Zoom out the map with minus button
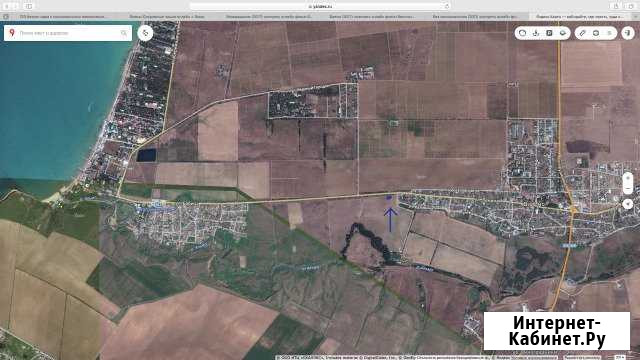Screen dimensions: 640x360 [628, 189]
